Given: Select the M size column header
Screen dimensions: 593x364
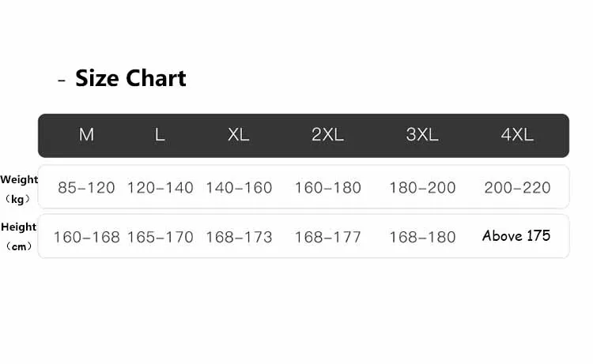Looking at the screenshot, I should click(x=86, y=135).
